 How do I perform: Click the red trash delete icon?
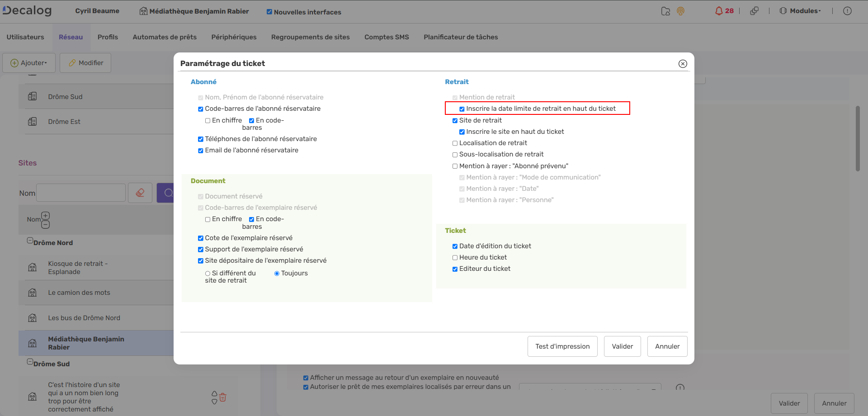(x=223, y=397)
